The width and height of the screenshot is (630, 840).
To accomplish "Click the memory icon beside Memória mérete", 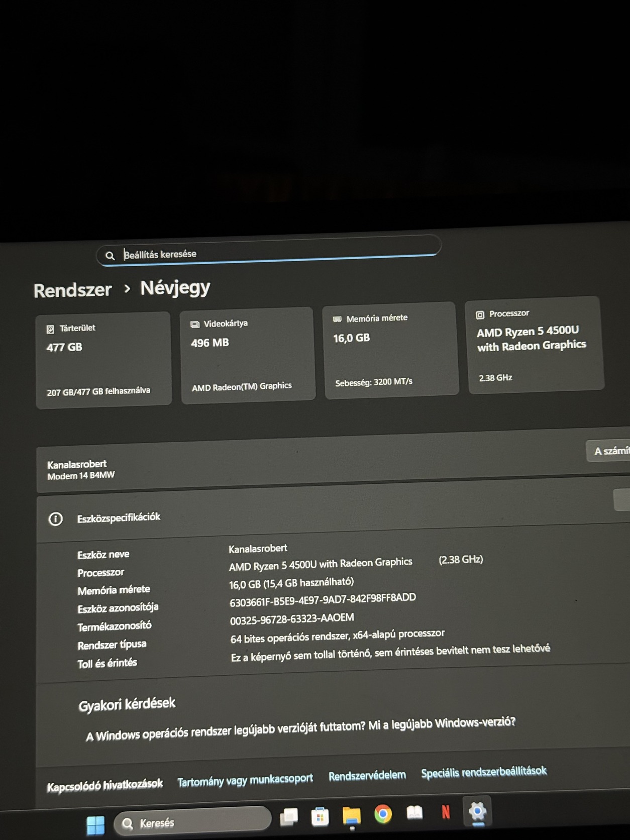I will 337,320.
